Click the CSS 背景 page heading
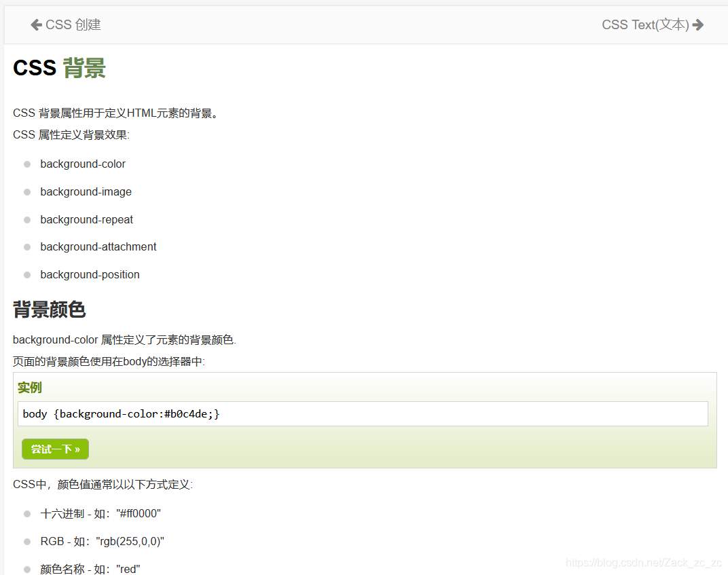 [60, 68]
